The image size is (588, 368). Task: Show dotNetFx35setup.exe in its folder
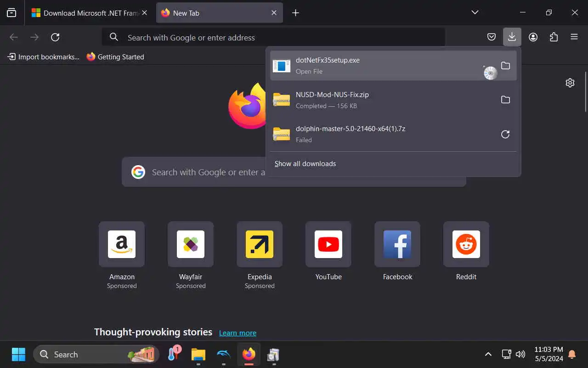[x=505, y=65]
